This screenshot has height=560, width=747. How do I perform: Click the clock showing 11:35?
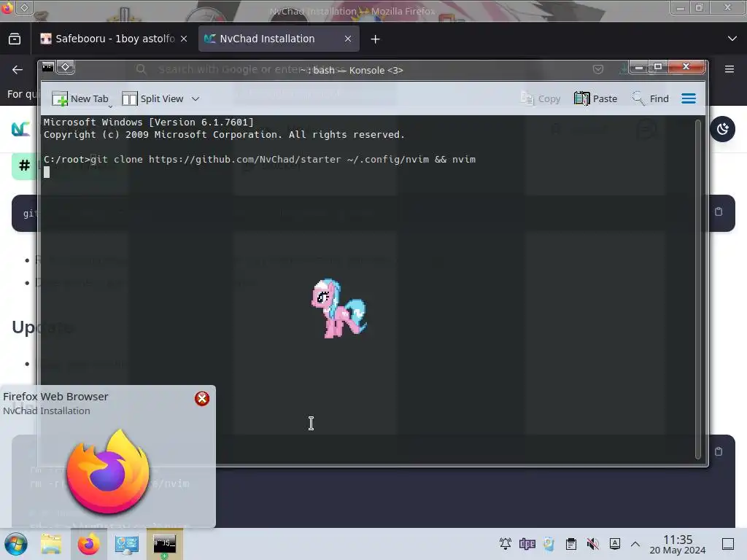point(678,544)
